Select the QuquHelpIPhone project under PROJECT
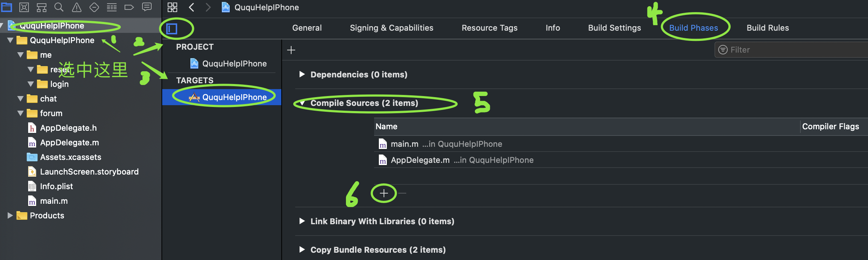The image size is (868, 260). click(x=234, y=64)
